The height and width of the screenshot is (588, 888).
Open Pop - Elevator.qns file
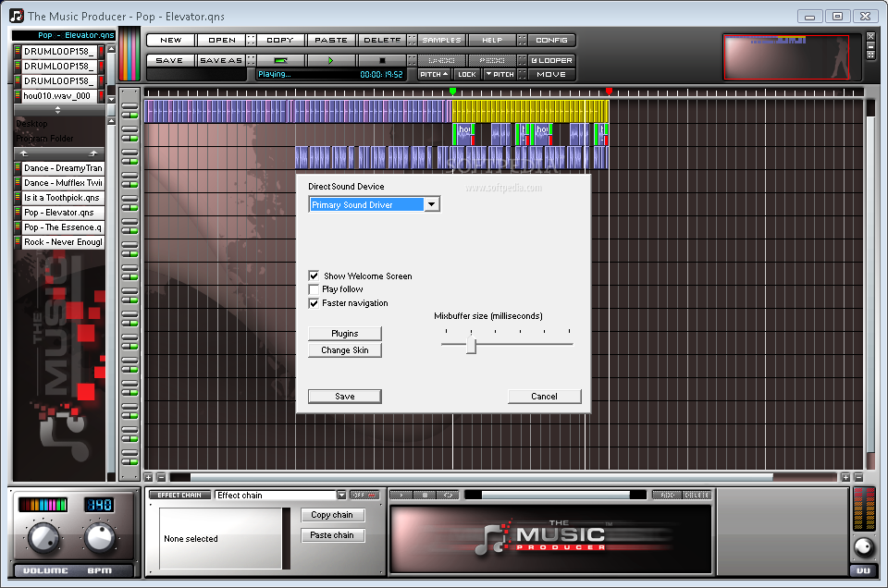[x=63, y=213]
